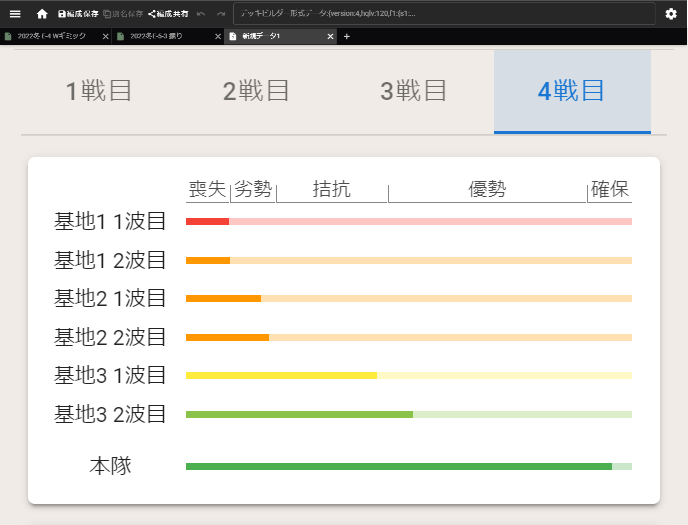Image resolution: width=688 pixels, height=525 pixels.
Task: Click the 本隊 green progress bar
Action: click(x=408, y=466)
